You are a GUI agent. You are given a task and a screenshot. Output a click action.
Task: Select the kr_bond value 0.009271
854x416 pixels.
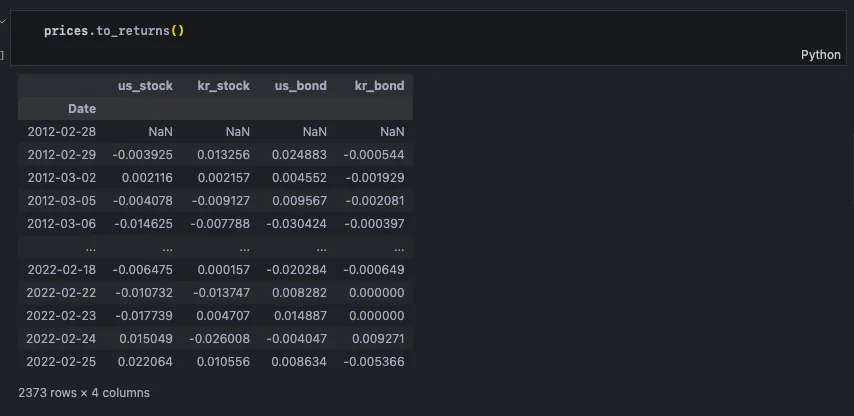(378, 338)
